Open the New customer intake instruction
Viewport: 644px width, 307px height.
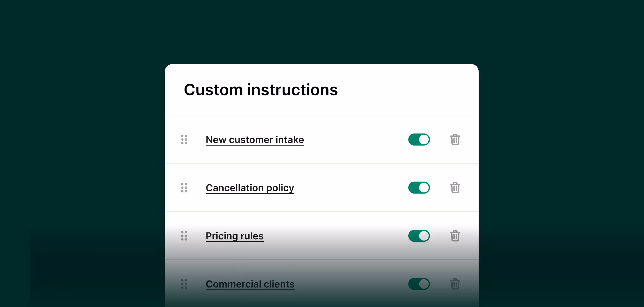(255, 140)
